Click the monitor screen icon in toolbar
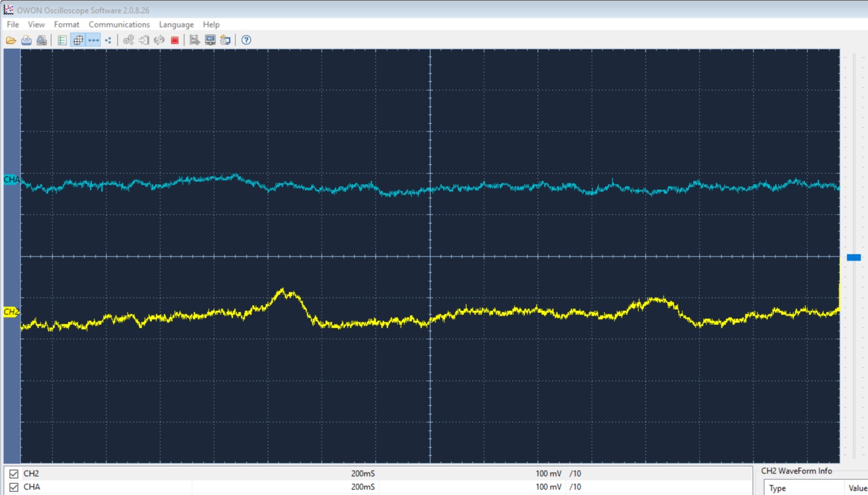The height and width of the screenshot is (495, 868). point(210,40)
